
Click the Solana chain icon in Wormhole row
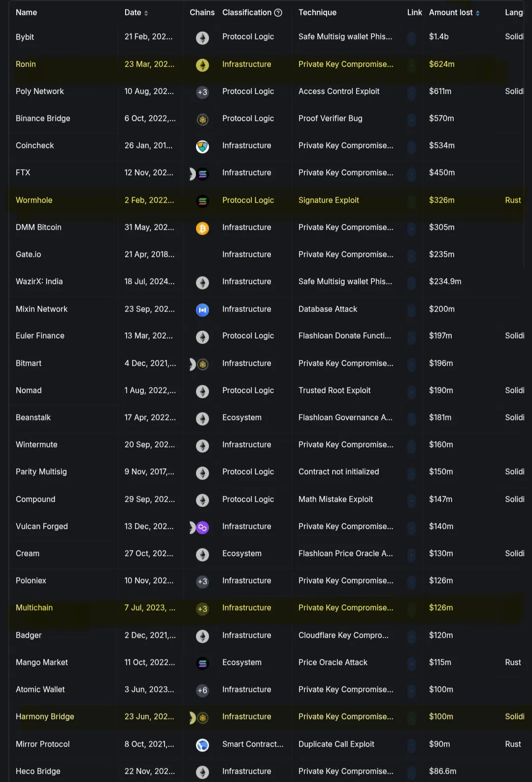pyautogui.click(x=202, y=201)
